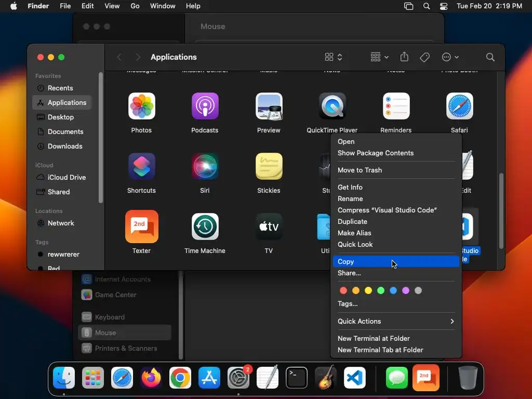Click the Edit Tags toolbar icon
The width and height of the screenshot is (532, 399).
click(x=424, y=57)
